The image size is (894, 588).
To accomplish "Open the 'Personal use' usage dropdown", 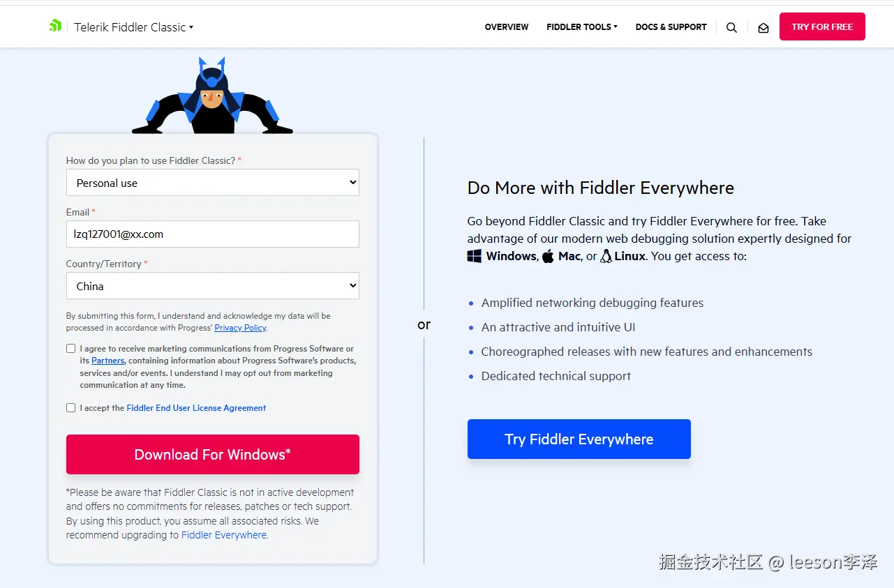I will coord(213,183).
